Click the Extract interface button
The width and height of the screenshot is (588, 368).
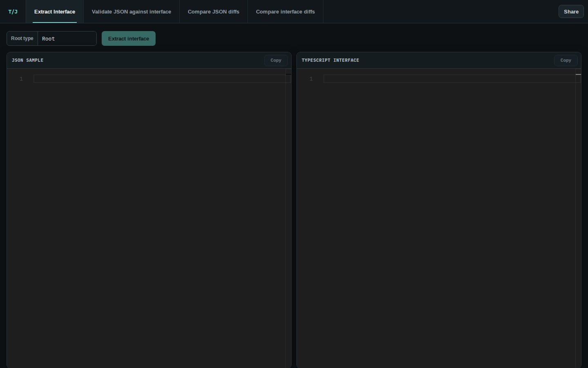coord(129,38)
